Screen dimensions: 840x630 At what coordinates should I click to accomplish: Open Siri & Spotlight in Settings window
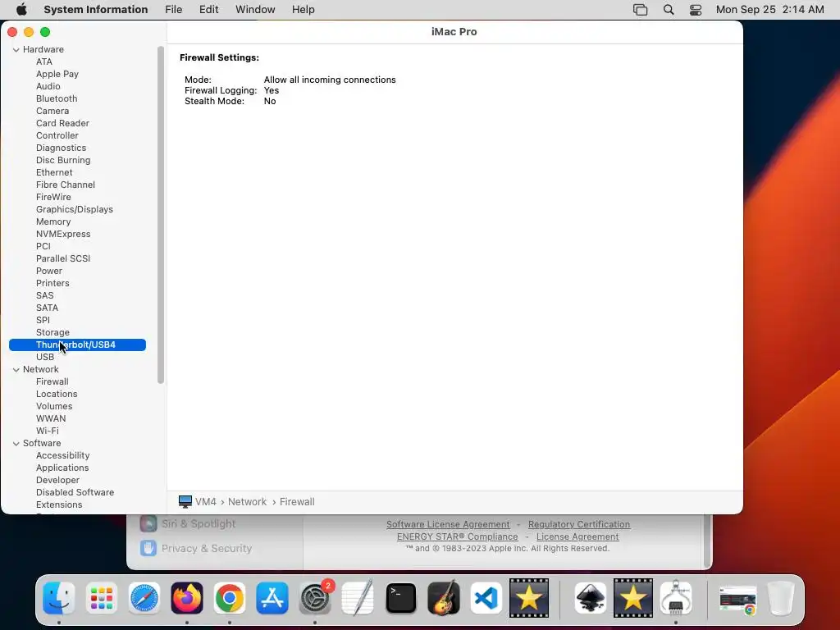pos(199,524)
